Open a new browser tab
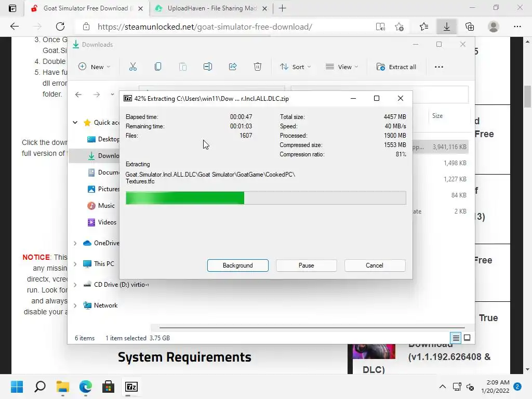This screenshot has height=399, width=532. (282, 8)
